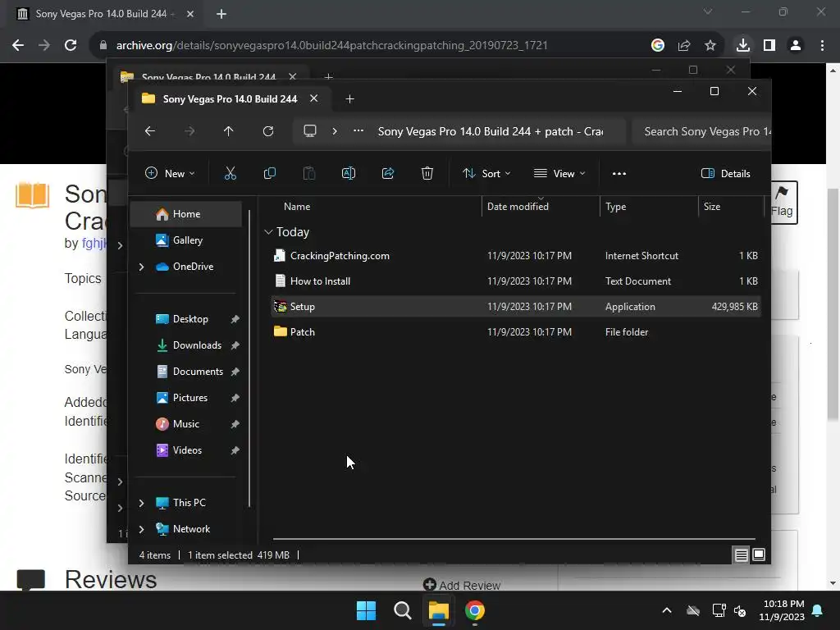Open the See more three-dots menu in toolbar
This screenshot has height=630, width=840.
619,173
